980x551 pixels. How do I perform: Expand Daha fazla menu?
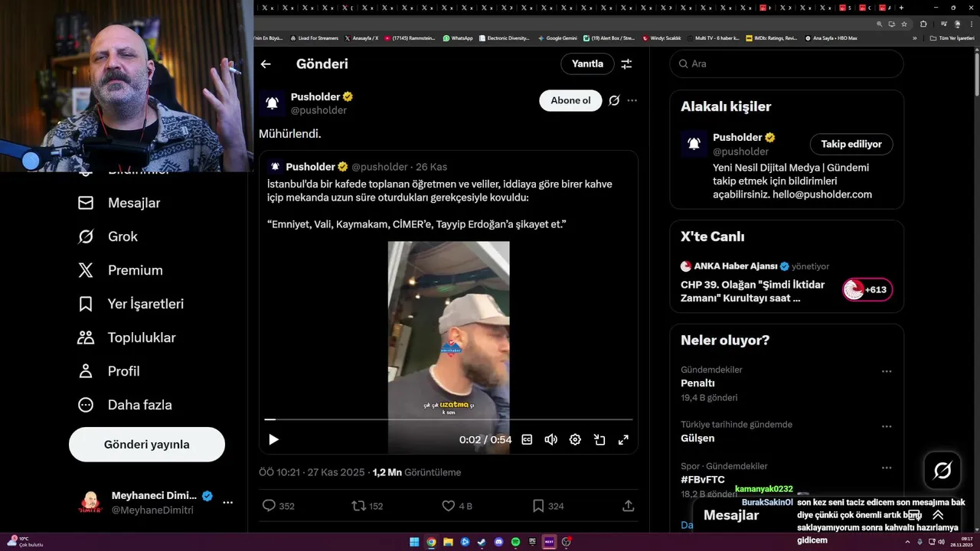tap(124, 405)
